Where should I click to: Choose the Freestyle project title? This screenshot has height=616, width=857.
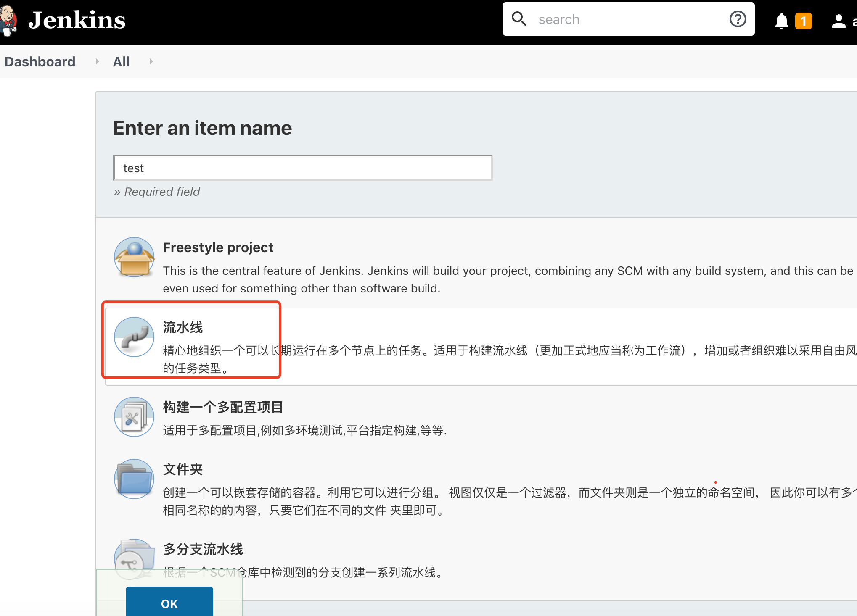[x=218, y=247]
